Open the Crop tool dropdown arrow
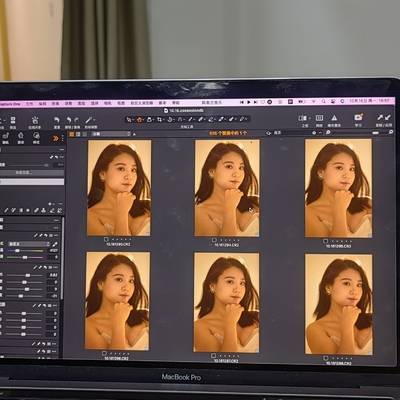The width and height of the screenshot is (400, 400). pos(164,120)
